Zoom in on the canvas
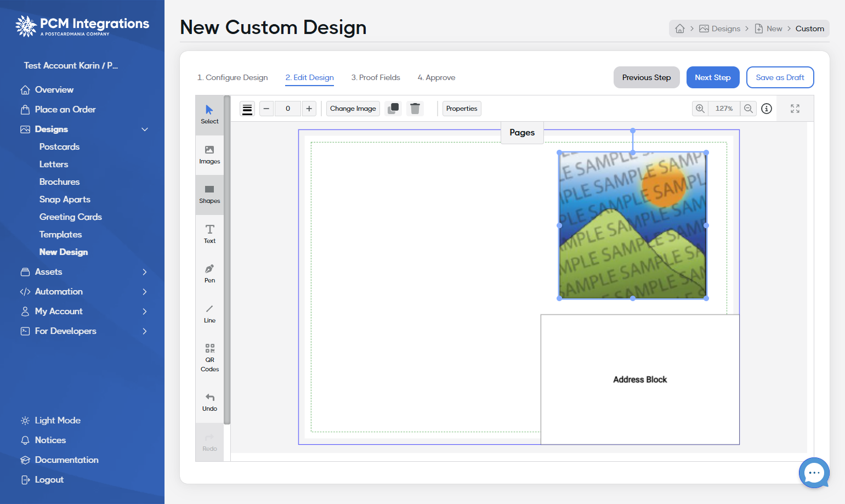Viewport: 845px width, 504px height. click(700, 109)
